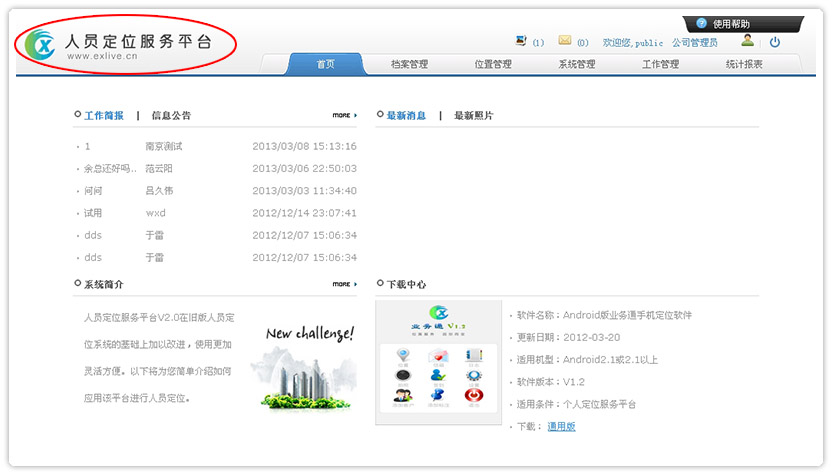Open the 位置管理 menu
This screenshot has height=474, width=834.
tap(493, 64)
